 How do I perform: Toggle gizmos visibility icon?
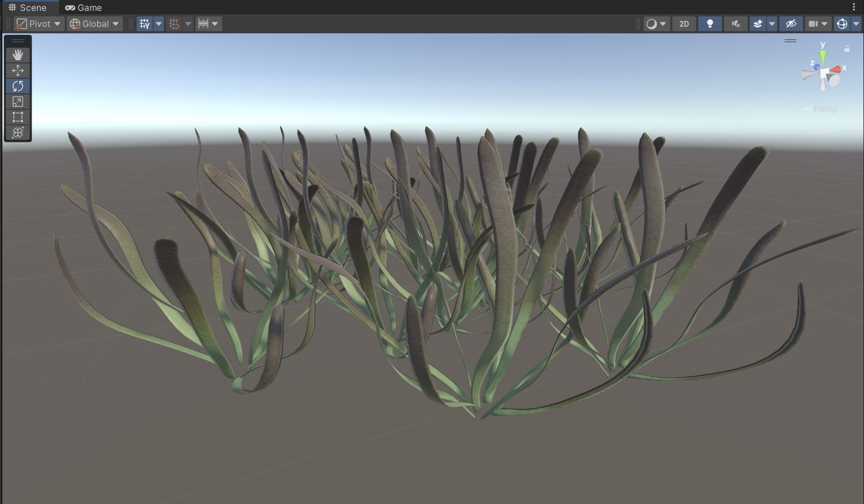coord(842,24)
